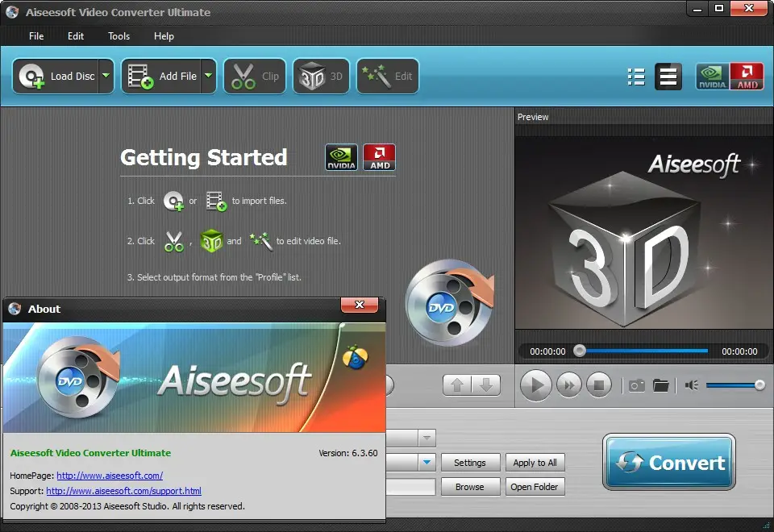
Task: Open the 3D settings tool
Action: (x=322, y=76)
